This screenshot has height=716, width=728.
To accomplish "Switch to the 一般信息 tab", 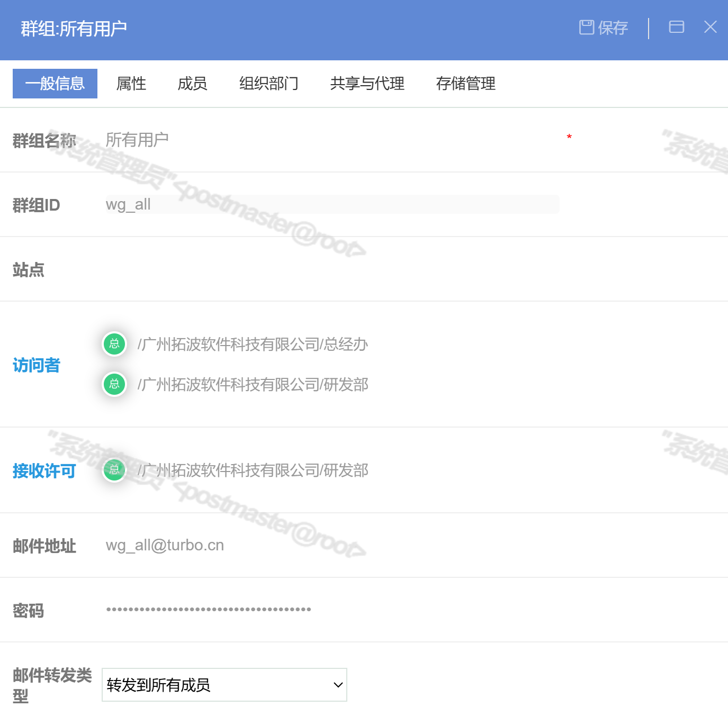I will click(x=55, y=84).
